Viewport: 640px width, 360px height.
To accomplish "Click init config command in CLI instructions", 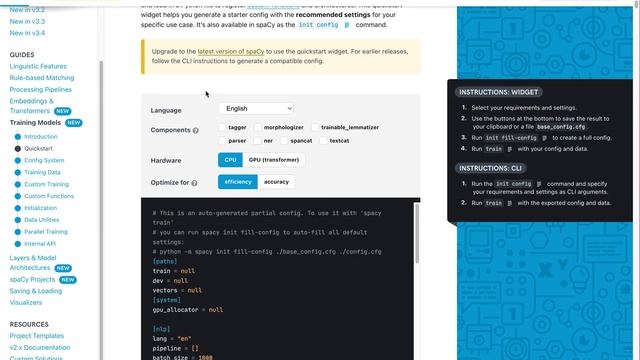I will 513,184.
